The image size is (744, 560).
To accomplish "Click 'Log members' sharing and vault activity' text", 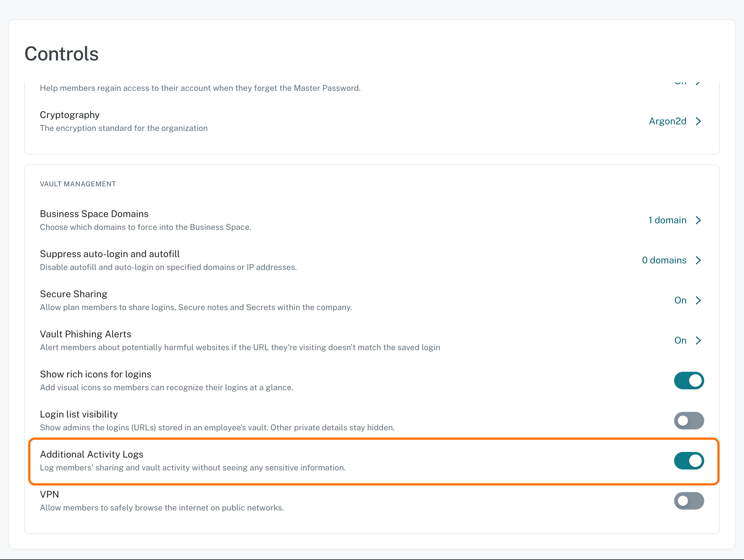I will coord(193,468).
